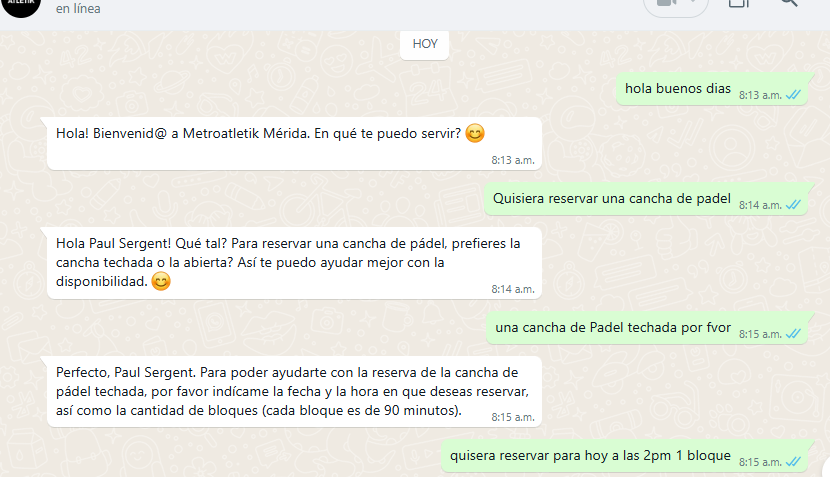Select 'quisera reservar para hoy a las 2pm' message
This screenshot has height=477, width=830.
pos(625,456)
